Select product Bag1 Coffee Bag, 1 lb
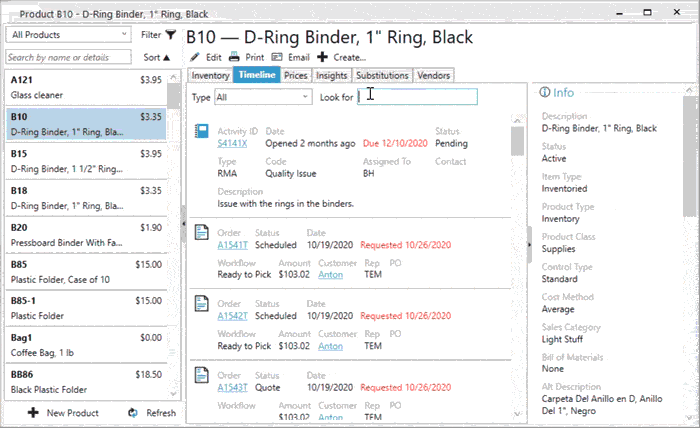Viewport: 700px width, 428px height. (x=86, y=345)
